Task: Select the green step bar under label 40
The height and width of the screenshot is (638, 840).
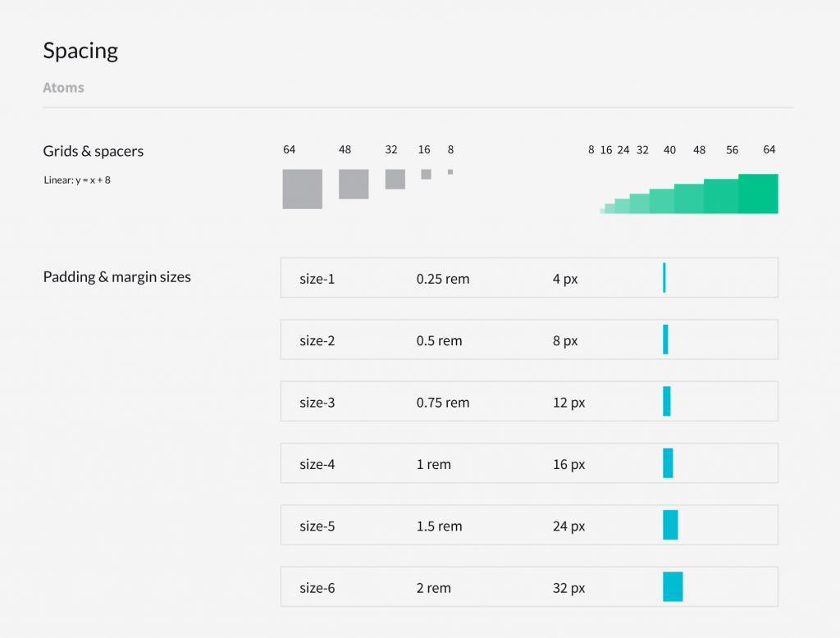Action: tap(661, 202)
